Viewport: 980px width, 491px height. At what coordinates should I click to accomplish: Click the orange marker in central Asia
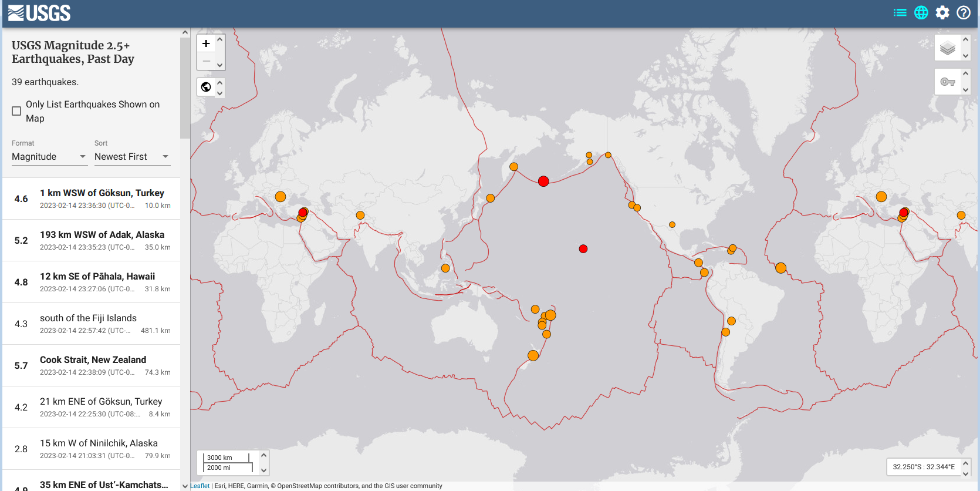coord(360,216)
